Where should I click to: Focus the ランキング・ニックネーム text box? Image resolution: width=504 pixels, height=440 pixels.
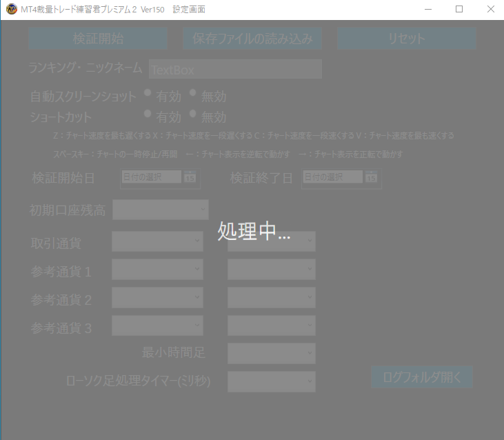click(x=235, y=70)
